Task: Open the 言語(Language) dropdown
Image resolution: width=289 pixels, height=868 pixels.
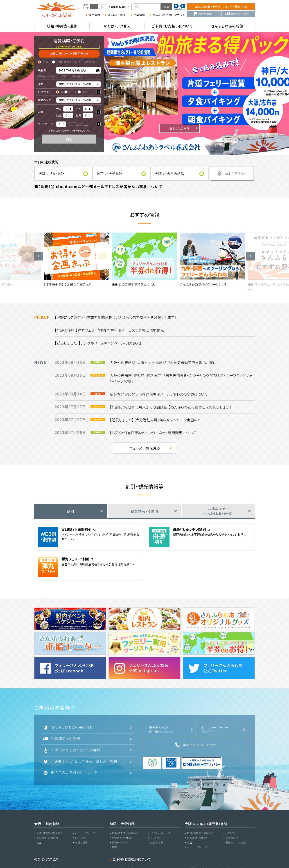Action: [x=119, y=7]
